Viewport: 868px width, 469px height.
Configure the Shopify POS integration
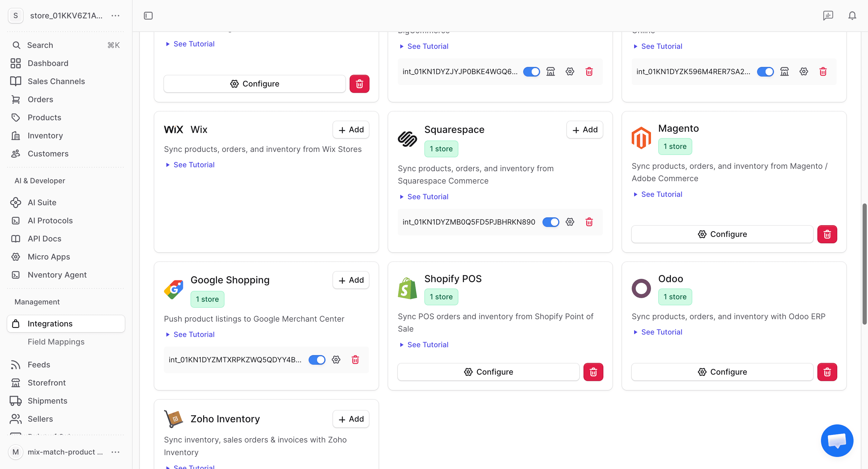coord(488,372)
